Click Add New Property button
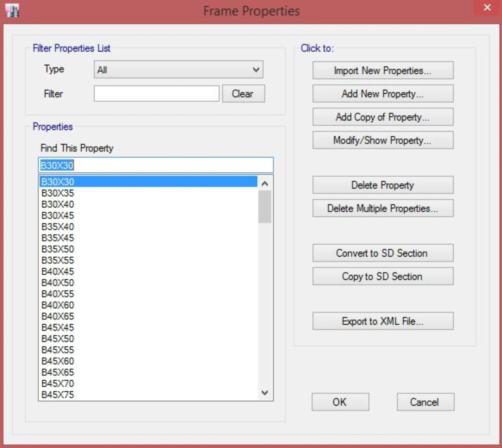Screen dimensions: 502x448 pyautogui.click(x=383, y=94)
